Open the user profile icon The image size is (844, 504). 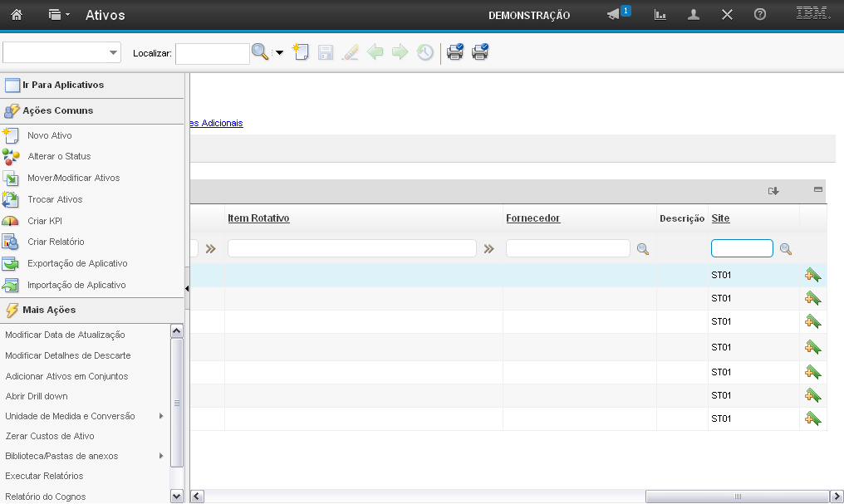[694, 15]
